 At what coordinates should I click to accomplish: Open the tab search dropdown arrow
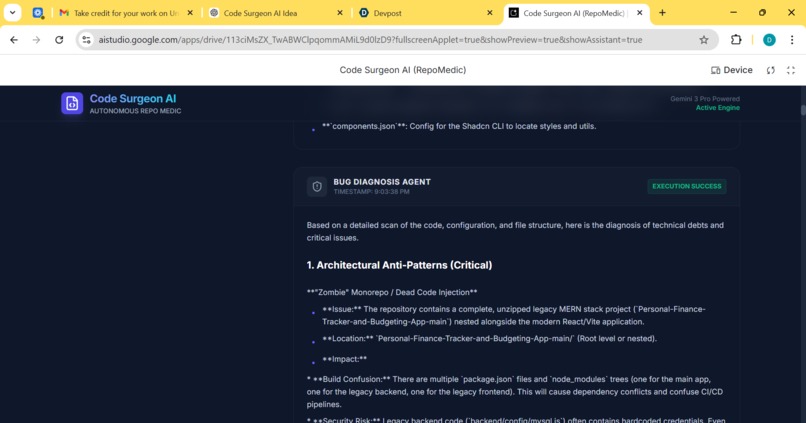[x=12, y=13]
